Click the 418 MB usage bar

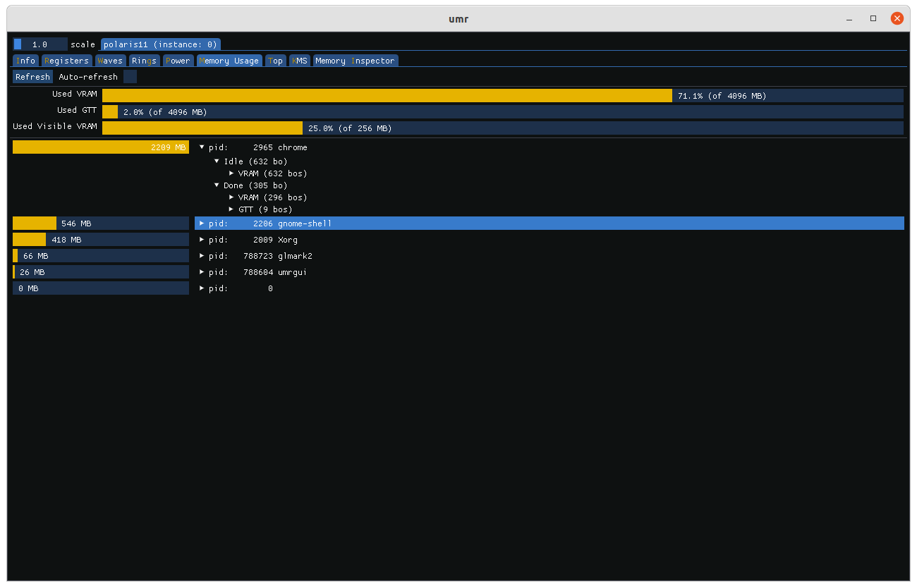pos(101,240)
